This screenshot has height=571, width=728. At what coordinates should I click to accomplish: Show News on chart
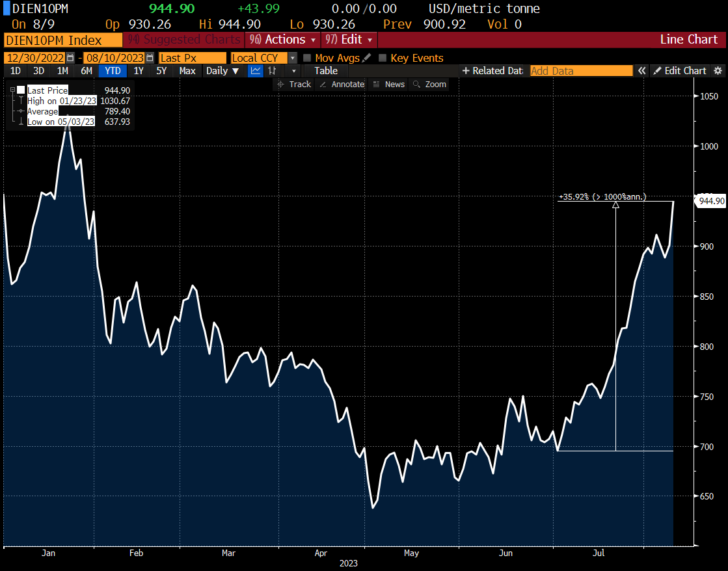389,85
